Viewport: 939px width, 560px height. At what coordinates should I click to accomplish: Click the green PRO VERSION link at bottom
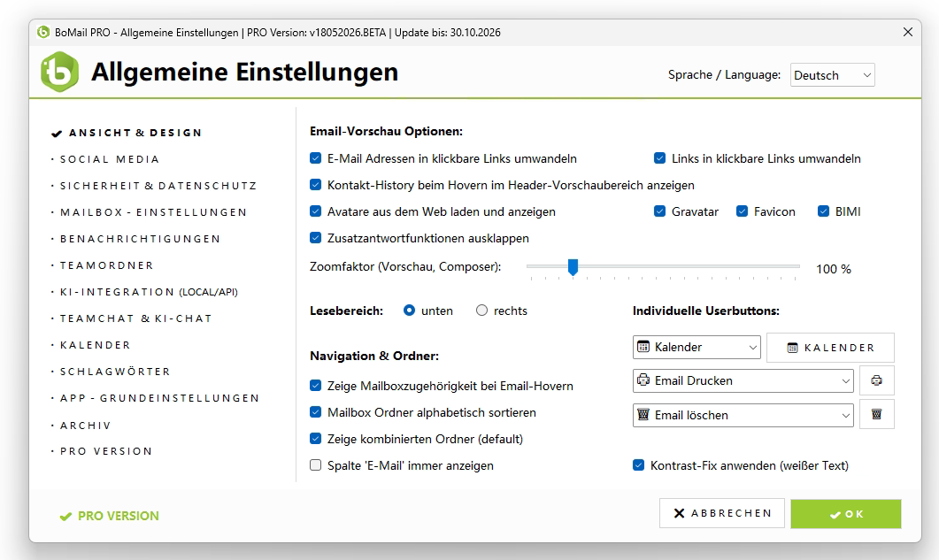click(x=118, y=516)
